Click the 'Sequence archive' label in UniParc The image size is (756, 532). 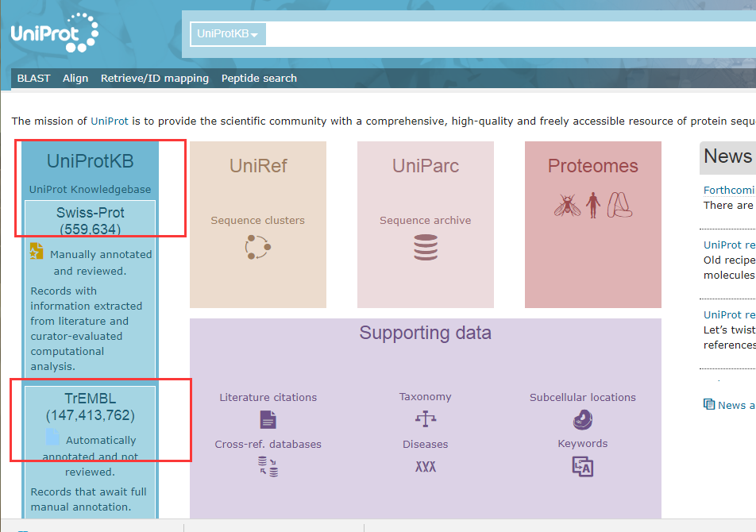click(426, 220)
